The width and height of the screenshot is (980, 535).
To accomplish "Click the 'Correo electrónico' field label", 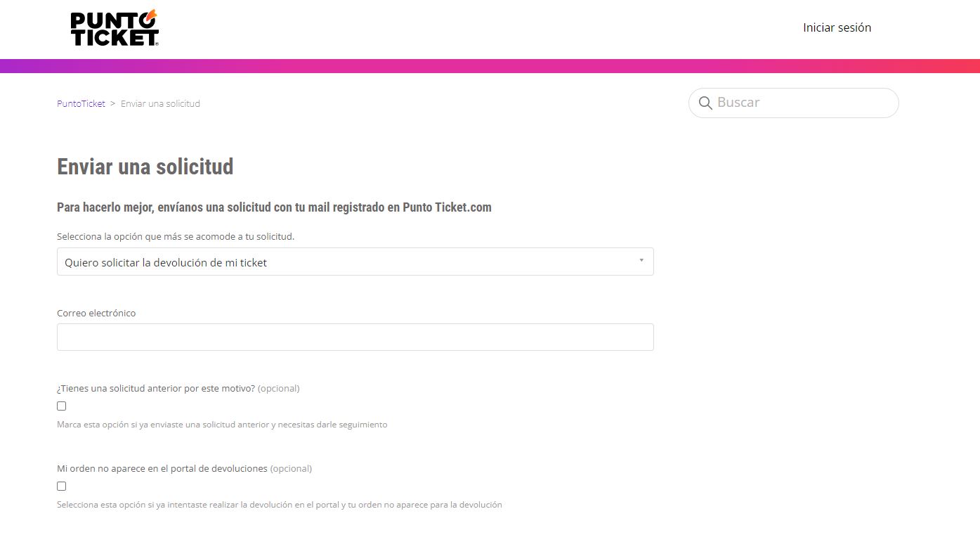I will (96, 313).
